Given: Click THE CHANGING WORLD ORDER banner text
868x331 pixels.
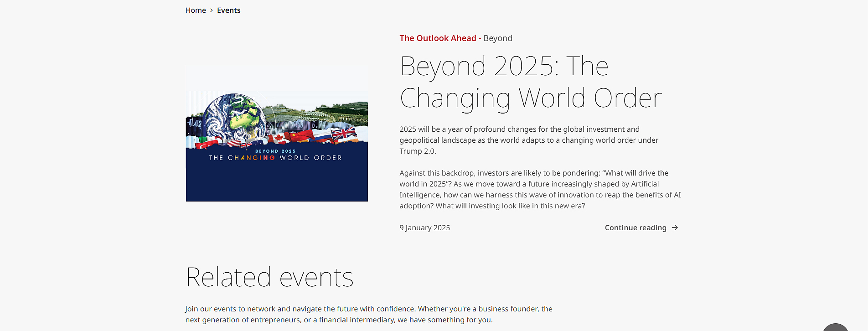Looking at the screenshot, I should [x=275, y=158].
